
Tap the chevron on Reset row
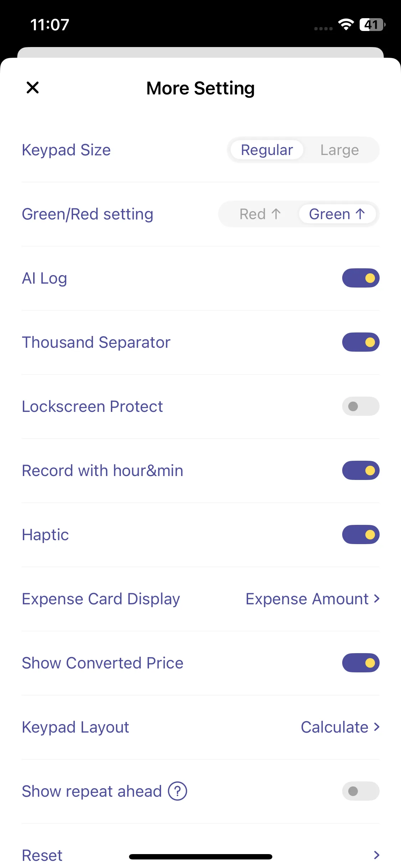(376, 854)
